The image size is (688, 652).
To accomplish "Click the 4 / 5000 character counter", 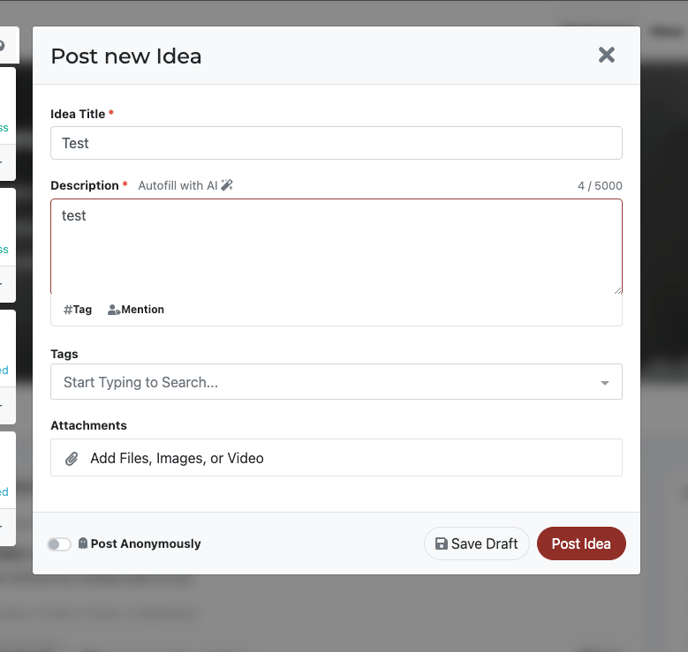I will click(600, 186).
